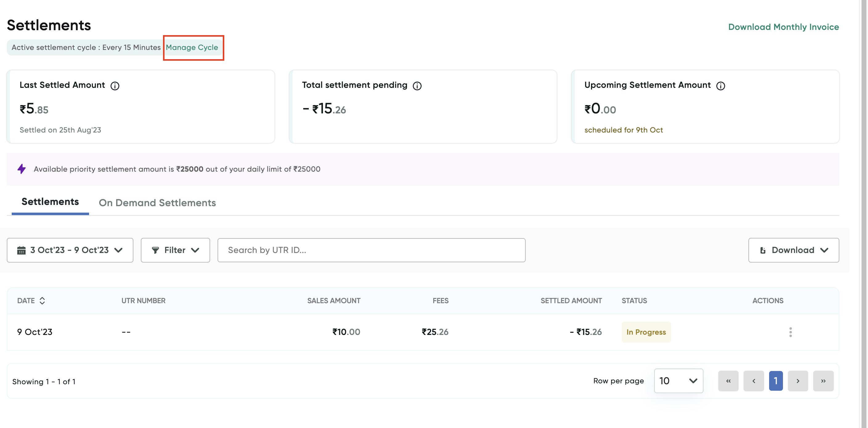Change Row per page value of 10
868x428 pixels.
(678, 381)
